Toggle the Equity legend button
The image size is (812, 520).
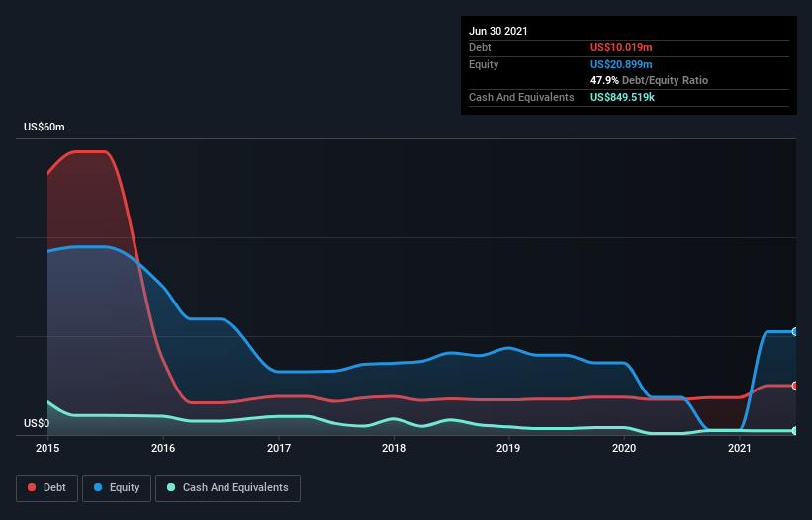click(117, 488)
